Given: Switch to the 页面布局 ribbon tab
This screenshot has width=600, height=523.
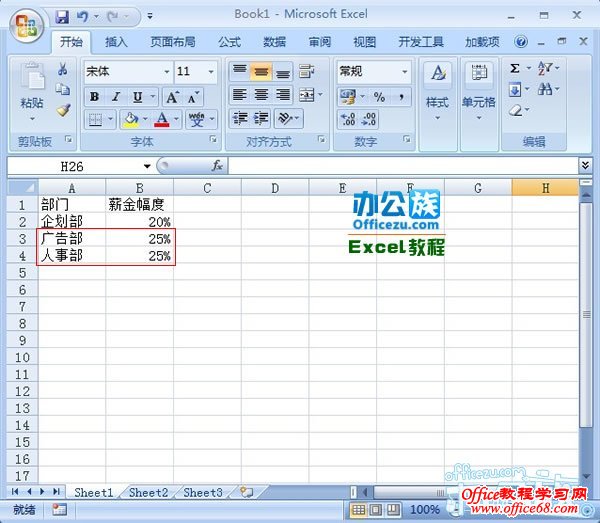Looking at the screenshot, I should pyautogui.click(x=173, y=41).
